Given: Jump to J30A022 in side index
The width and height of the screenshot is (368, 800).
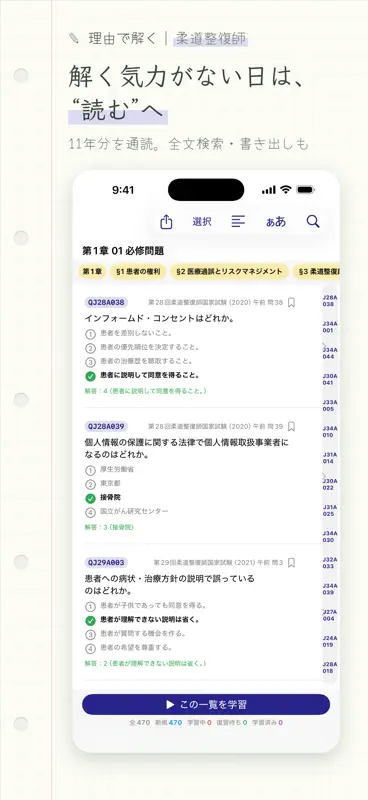Looking at the screenshot, I should coord(330,484).
